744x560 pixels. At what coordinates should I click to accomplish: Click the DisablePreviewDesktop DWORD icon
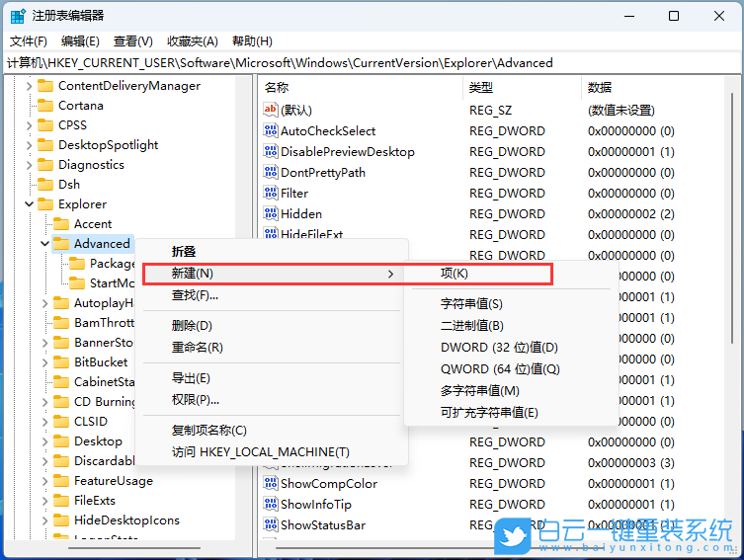[271, 152]
